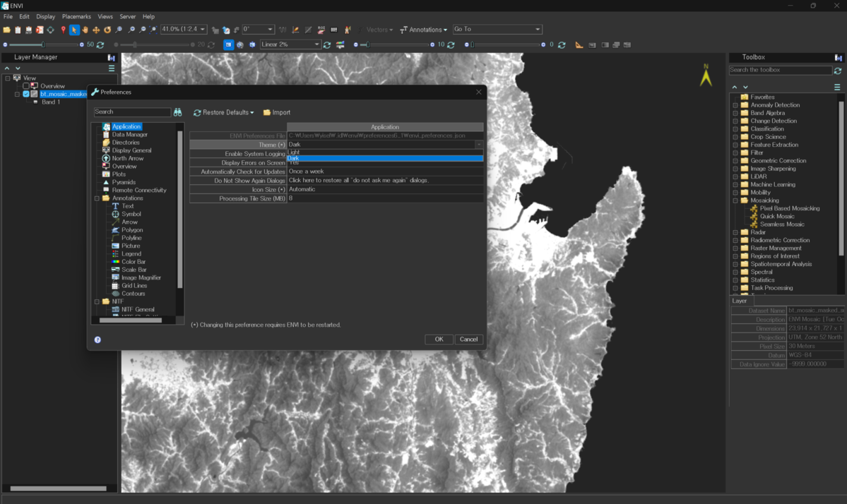Select the Zoom In magnifier tool
The height and width of the screenshot is (504, 847).
[x=132, y=30]
